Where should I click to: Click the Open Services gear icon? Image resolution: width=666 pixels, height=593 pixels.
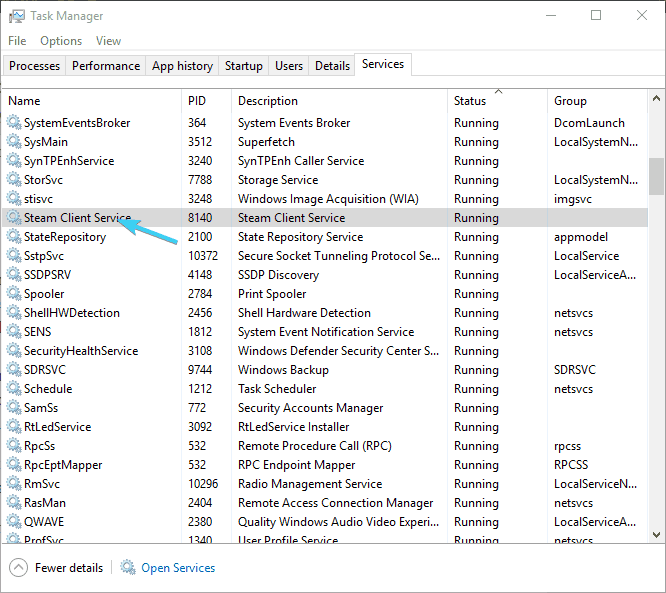coord(128,568)
